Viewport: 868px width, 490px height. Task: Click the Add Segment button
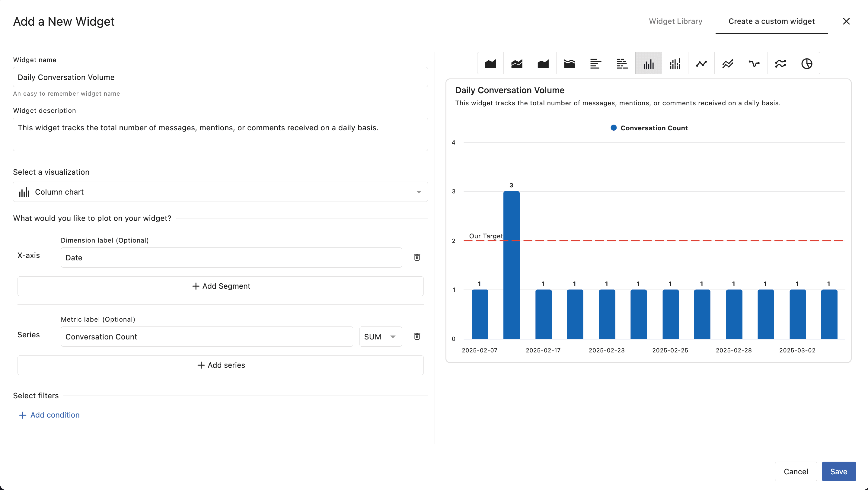pos(220,286)
